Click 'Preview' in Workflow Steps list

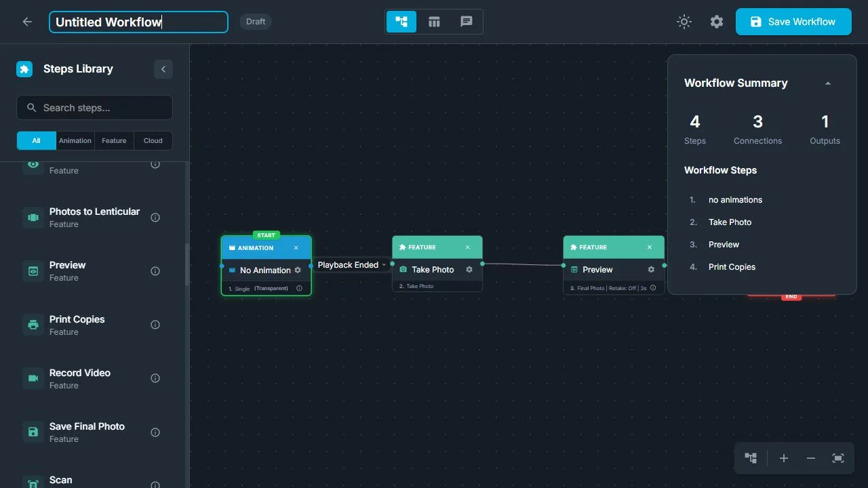click(724, 245)
